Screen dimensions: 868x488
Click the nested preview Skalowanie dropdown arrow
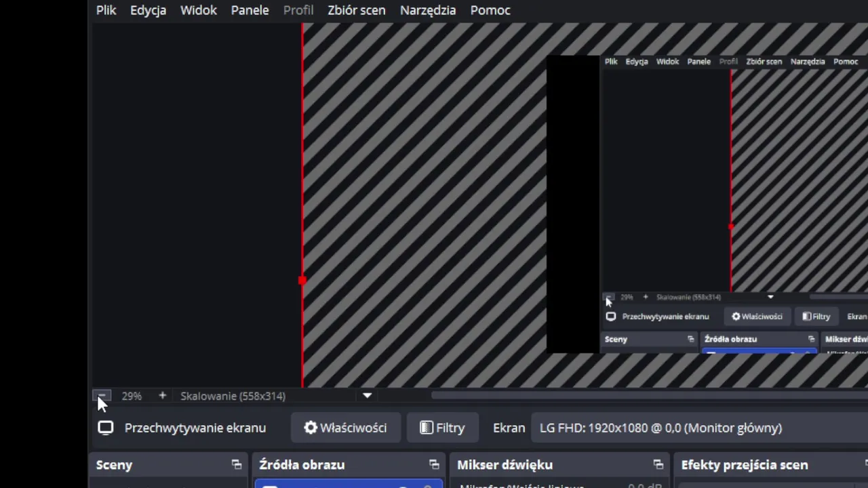pos(770,297)
